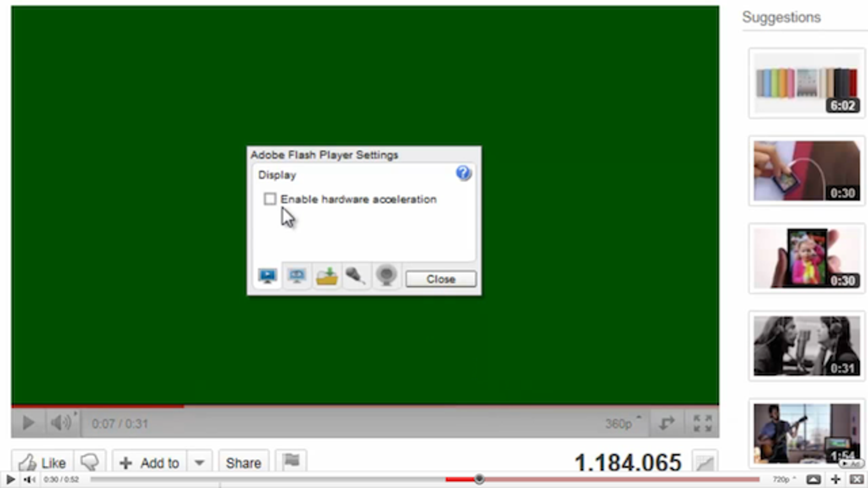Open Flash Player settings help icon
Image resolution: width=868 pixels, height=488 pixels.
463,174
